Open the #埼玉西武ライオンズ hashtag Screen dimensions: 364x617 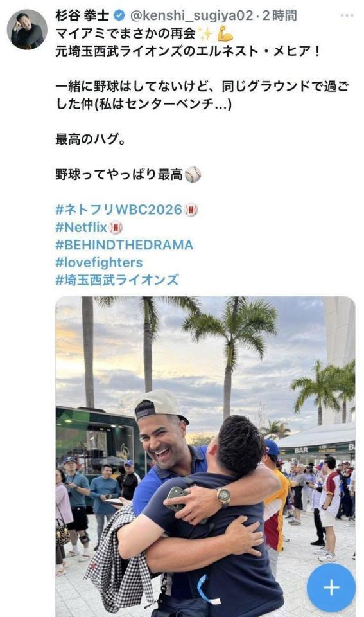point(117,280)
